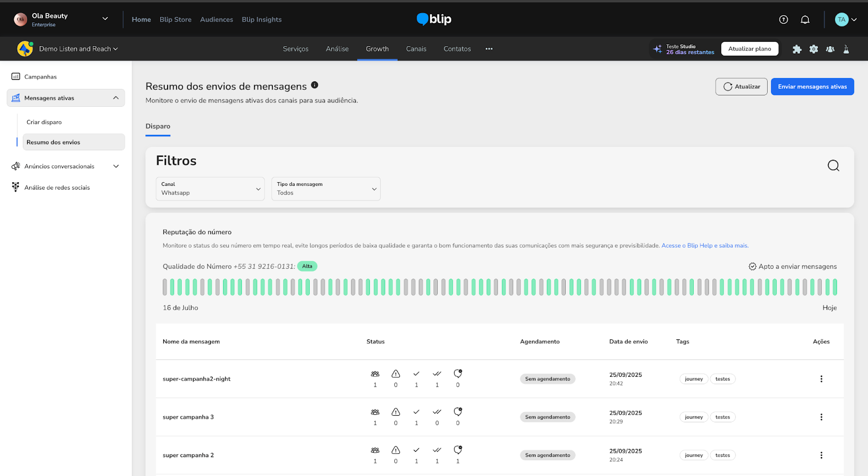Open the notifications bell
The width and height of the screenshot is (868, 476).
tap(805, 20)
